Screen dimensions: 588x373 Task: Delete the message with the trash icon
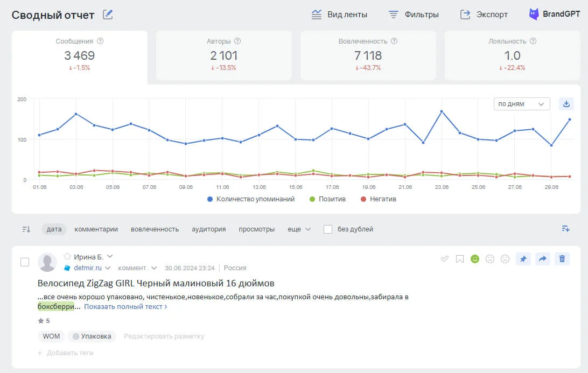click(562, 259)
